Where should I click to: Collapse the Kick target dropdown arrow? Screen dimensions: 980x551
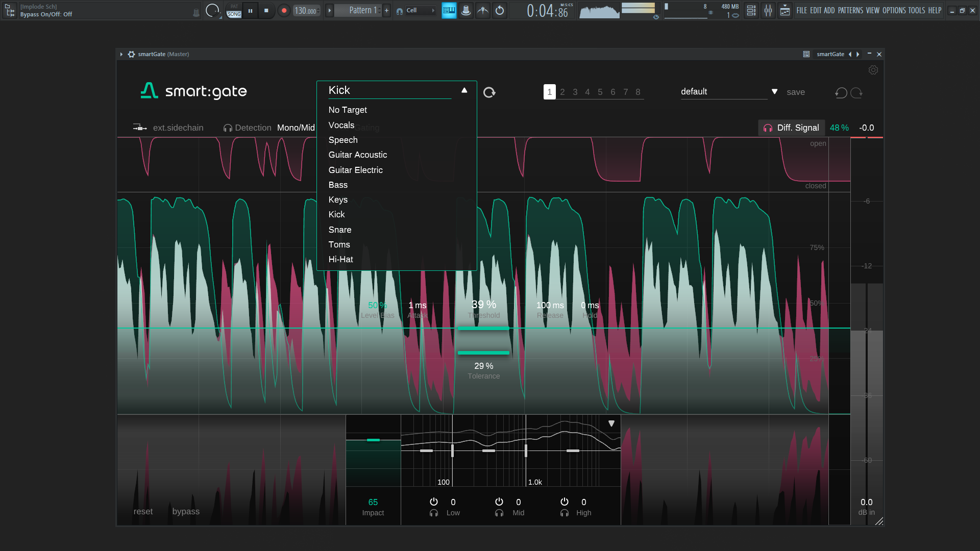(x=464, y=90)
